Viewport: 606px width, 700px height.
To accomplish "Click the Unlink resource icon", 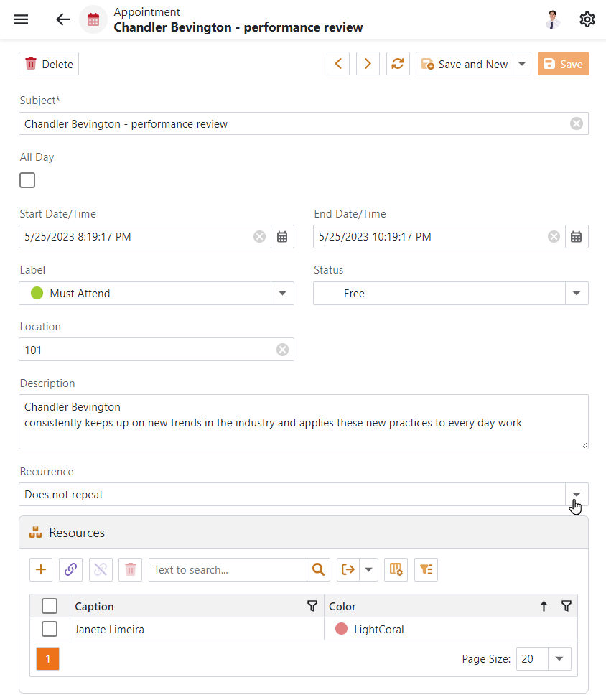I will (101, 569).
